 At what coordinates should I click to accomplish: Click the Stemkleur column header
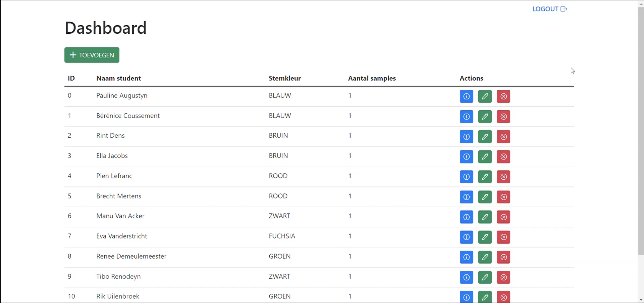coord(284,78)
